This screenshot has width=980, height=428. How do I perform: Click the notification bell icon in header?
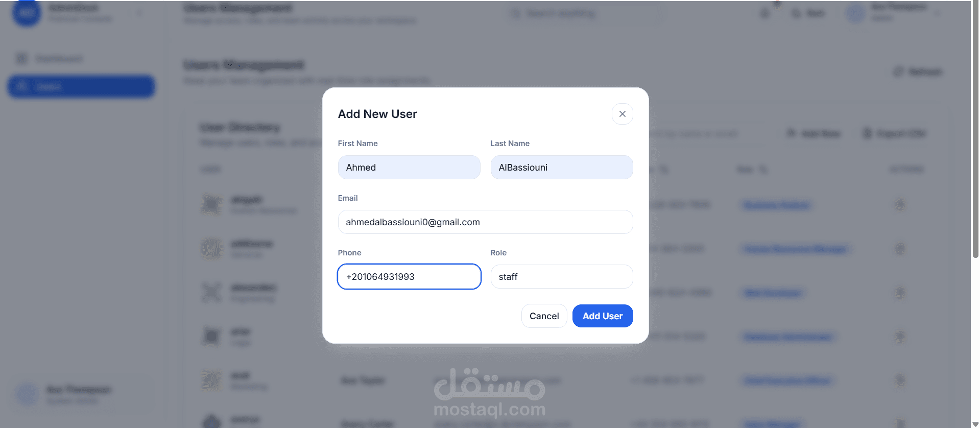(764, 14)
